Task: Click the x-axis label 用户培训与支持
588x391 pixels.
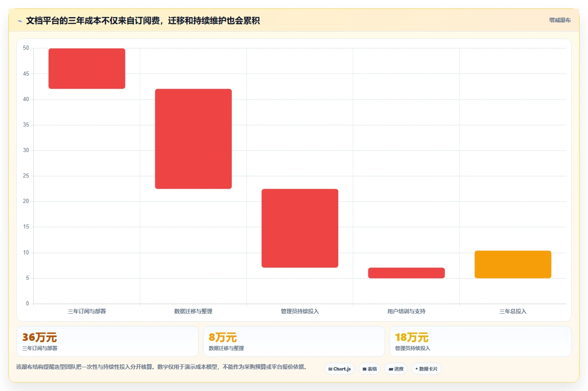Action: click(406, 311)
